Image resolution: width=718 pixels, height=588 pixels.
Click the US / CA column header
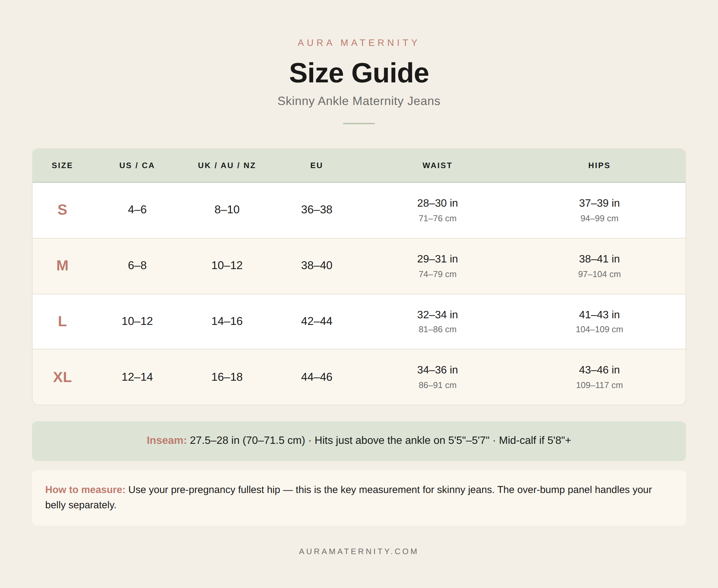pos(137,165)
